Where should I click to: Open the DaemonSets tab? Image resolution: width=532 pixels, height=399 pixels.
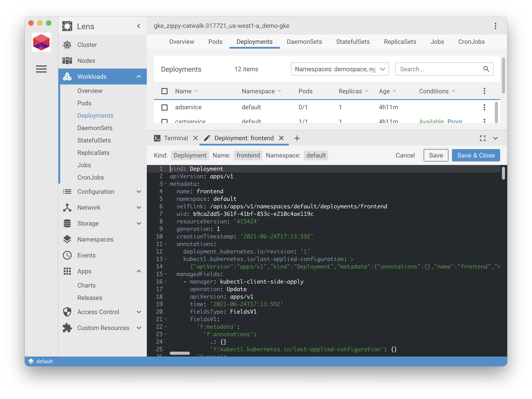tap(304, 42)
